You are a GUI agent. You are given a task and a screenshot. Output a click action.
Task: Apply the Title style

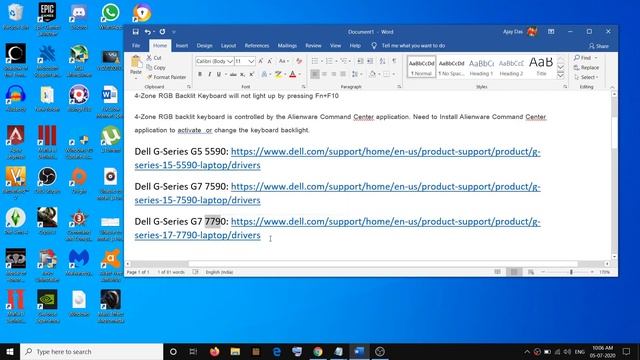tap(541, 67)
